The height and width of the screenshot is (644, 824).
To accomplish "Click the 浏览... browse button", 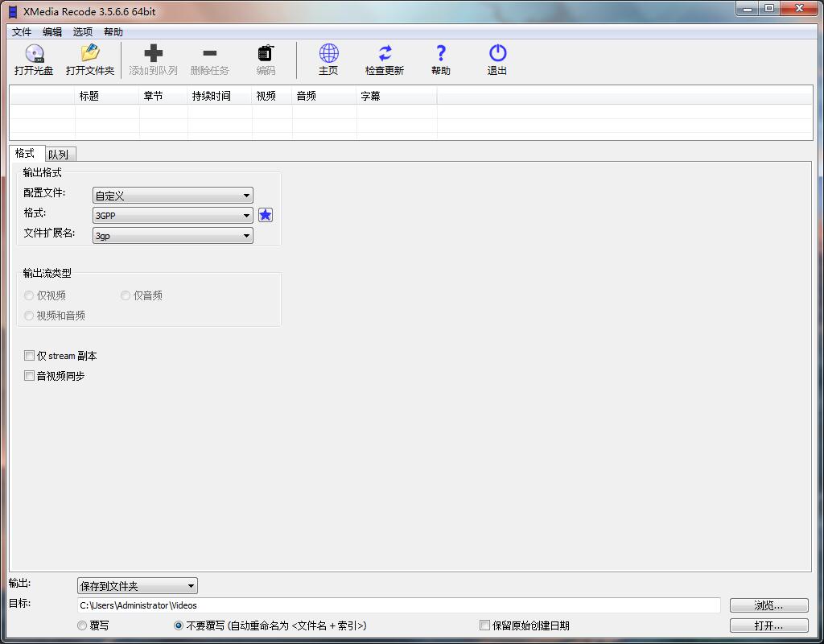I will pyautogui.click(x=768, y=605).
